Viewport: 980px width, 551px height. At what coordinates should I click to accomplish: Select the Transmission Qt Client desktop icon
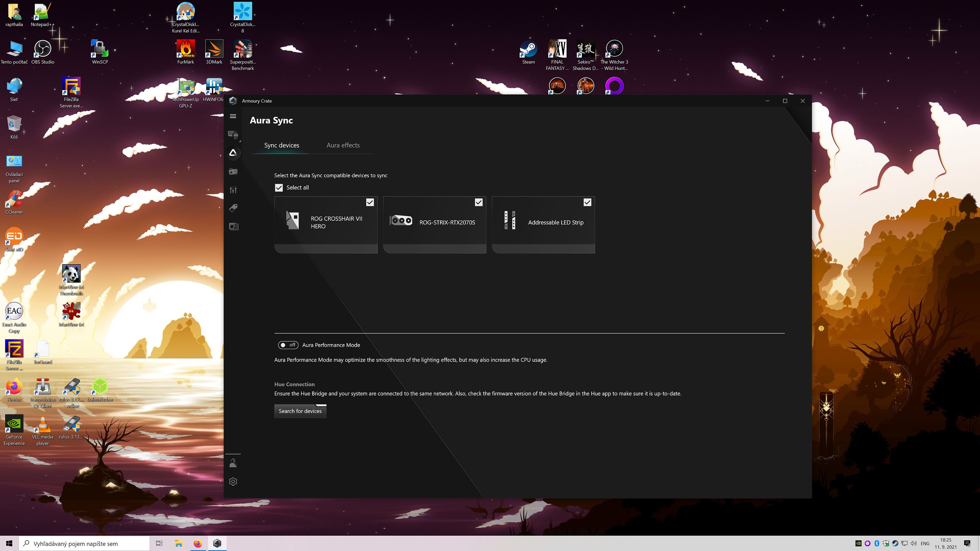coord(43,393)
